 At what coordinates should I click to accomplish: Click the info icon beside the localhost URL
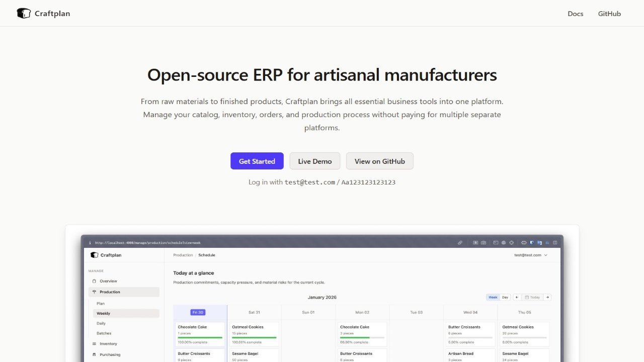90,243
